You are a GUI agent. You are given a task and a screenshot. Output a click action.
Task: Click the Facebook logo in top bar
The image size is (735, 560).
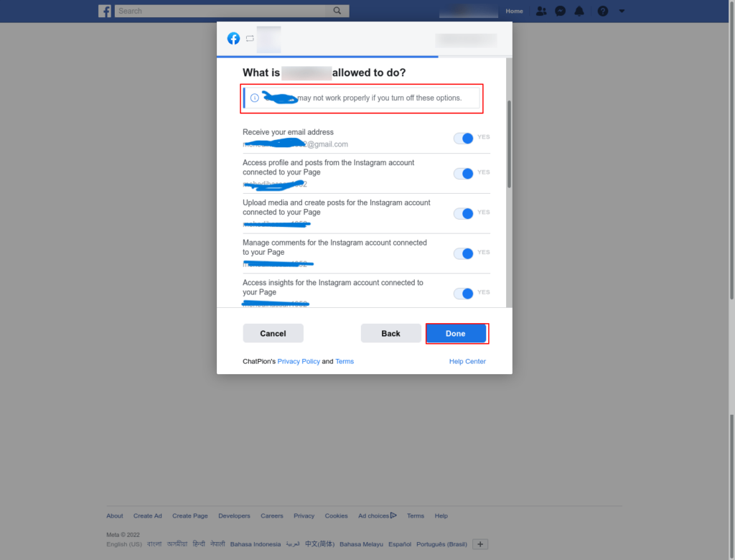[105, 11]
